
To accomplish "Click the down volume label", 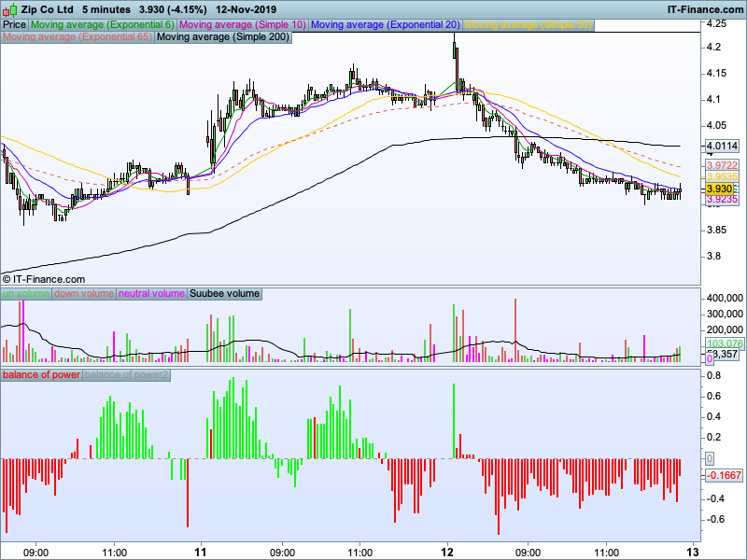I will [84, 293].
